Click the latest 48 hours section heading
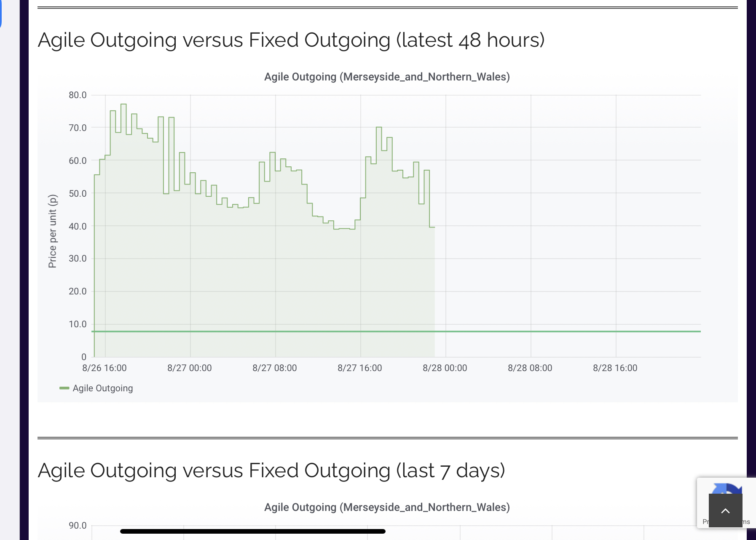This screenshot has width=756, height=540. (x=291, y=40)
